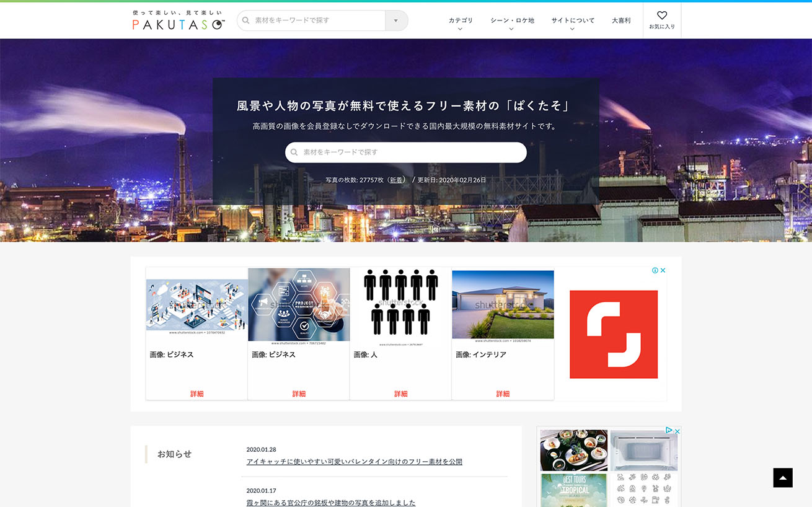Click 詳細 under the isometric office image
Viewport: 812px width, 507px height.
197,394
